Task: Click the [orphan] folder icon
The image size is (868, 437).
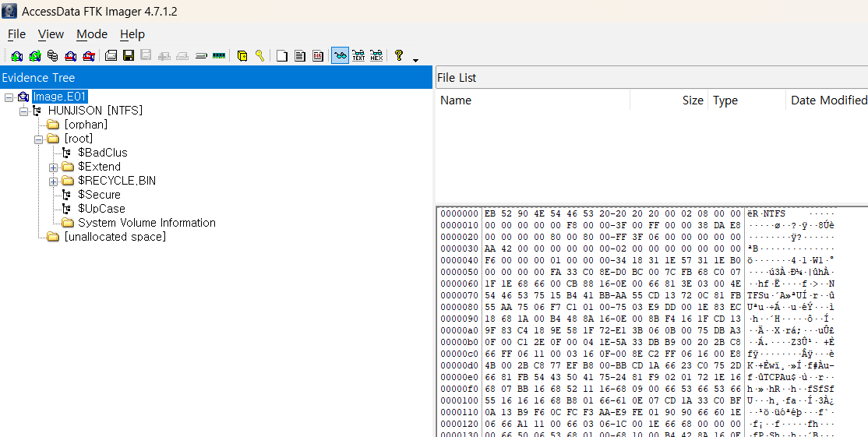Action: click(53, 125)
